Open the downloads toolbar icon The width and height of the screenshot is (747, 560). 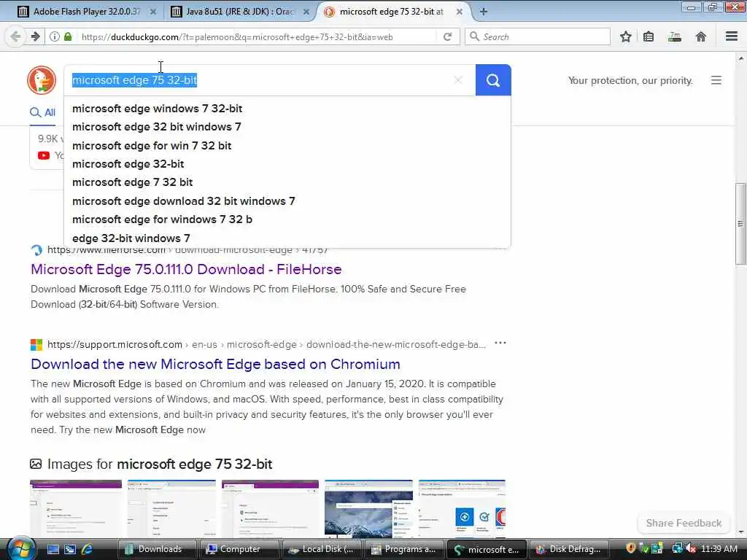pyautogui.click(x=675, y=36)
